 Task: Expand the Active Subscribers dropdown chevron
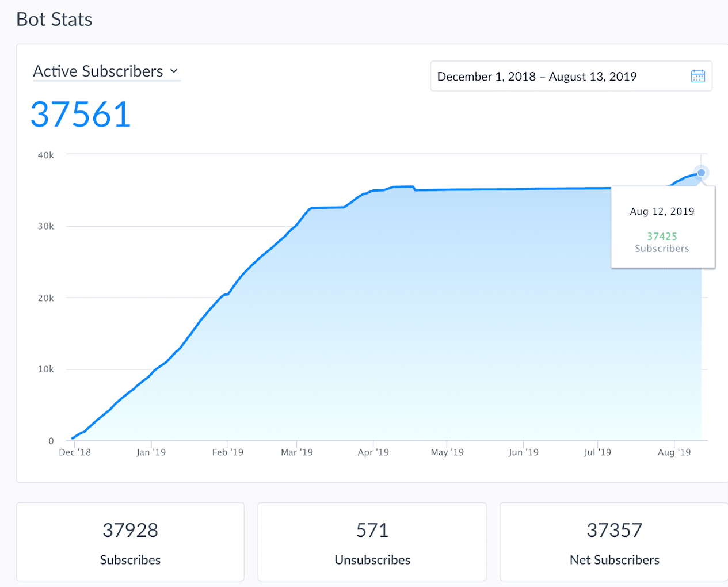coord(174,71)
